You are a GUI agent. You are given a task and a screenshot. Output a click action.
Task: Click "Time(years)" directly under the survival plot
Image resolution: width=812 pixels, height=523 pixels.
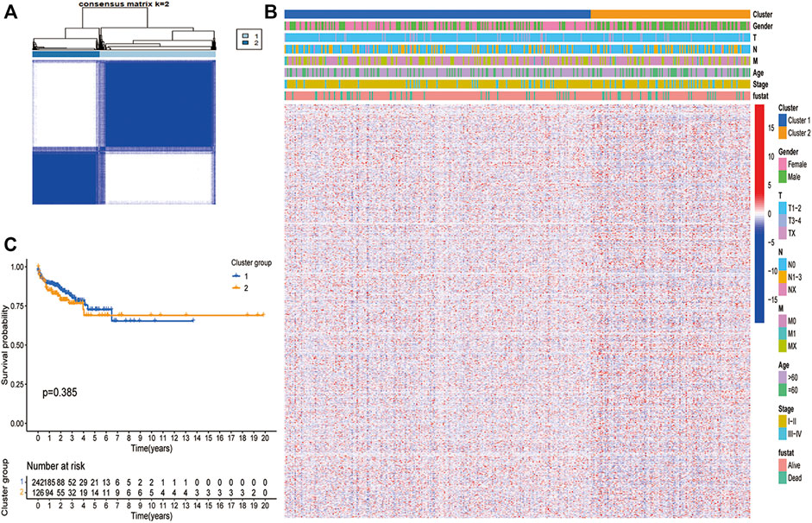tap(152, 448)
